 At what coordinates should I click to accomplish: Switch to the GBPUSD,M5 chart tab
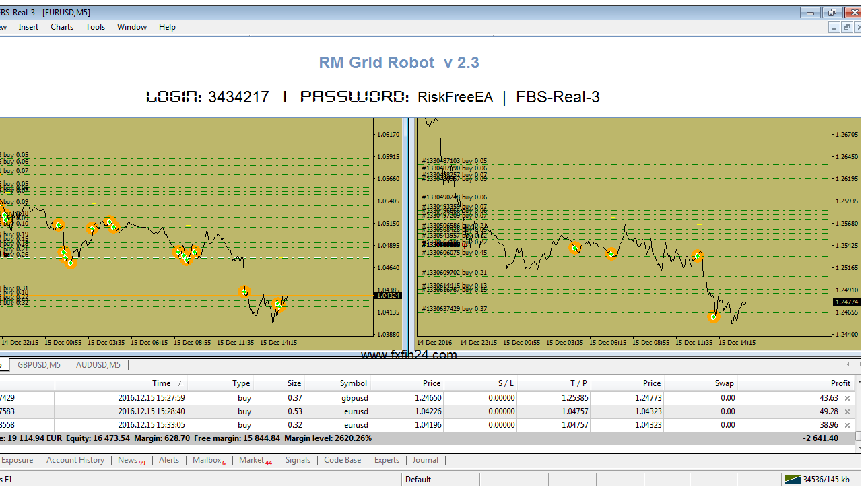click(39, 365)
